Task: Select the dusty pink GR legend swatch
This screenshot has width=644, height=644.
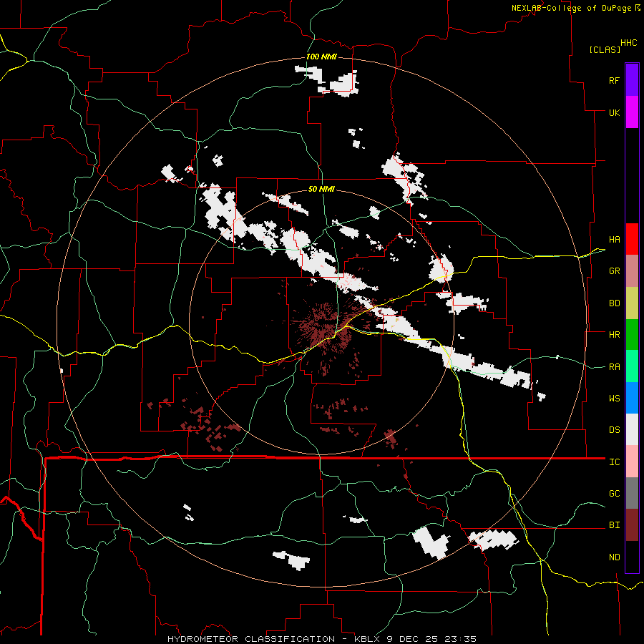Action: [x=632, y=271]
